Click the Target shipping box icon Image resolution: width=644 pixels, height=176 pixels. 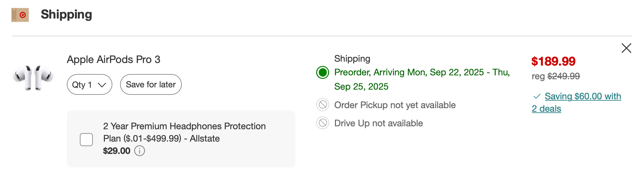tap(20, 15)
